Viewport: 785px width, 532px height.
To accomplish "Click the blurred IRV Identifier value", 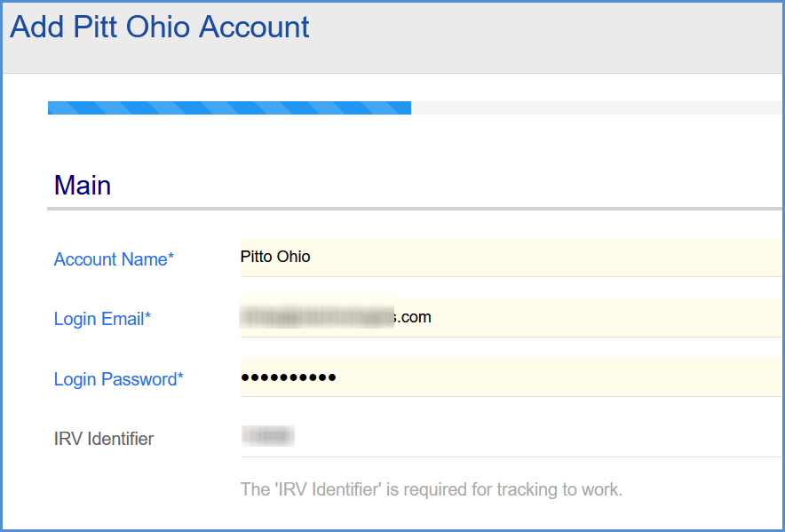I will 268,436.
